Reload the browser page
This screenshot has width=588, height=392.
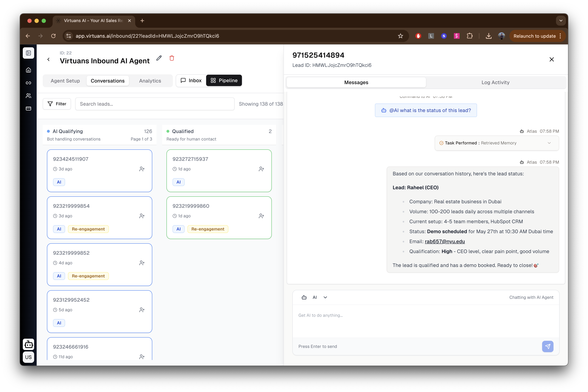tap(53, 36)
